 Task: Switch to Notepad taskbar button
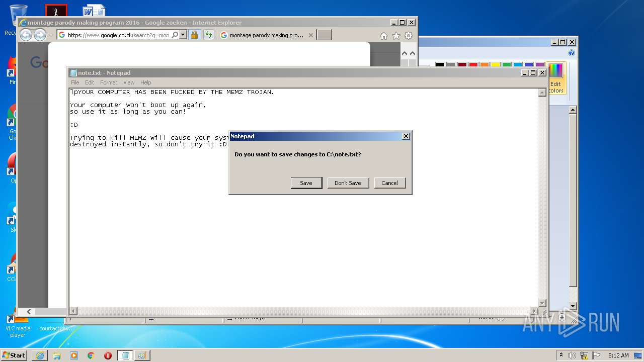click(x=125, y=355)
